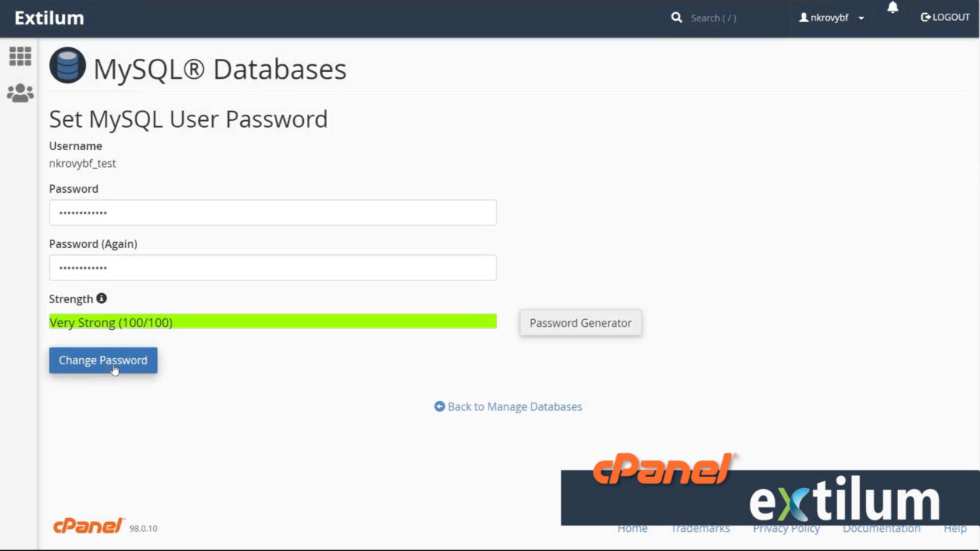Open the Trademarks footer link
Viewport: 980px width, 551px height.
[701, 528]
